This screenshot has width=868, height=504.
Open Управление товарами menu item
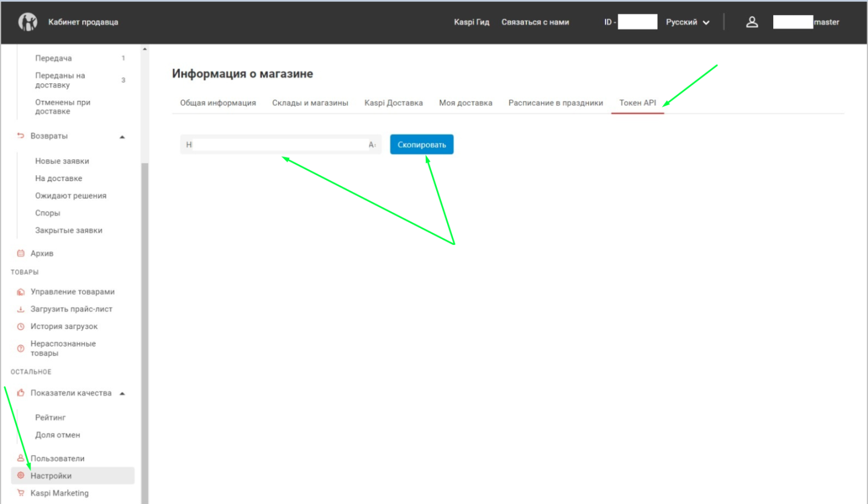(73, 292)
